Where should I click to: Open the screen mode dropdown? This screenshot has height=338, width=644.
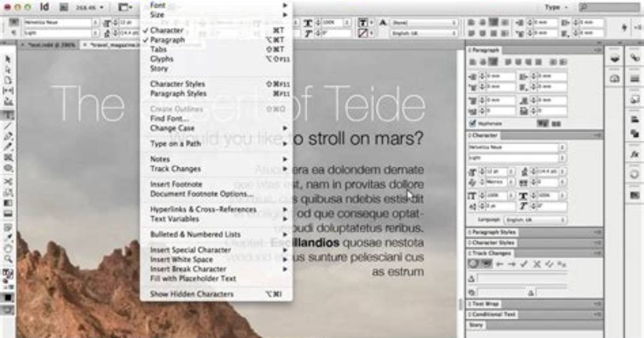click(125, 7)
